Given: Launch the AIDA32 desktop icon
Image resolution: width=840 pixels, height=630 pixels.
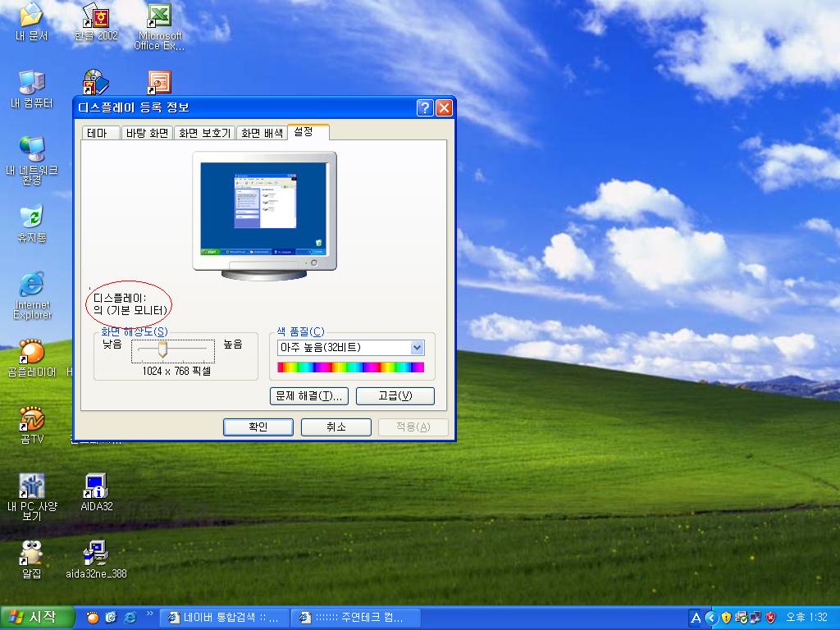Looking at the screenshot, I should tap(96, 487).
